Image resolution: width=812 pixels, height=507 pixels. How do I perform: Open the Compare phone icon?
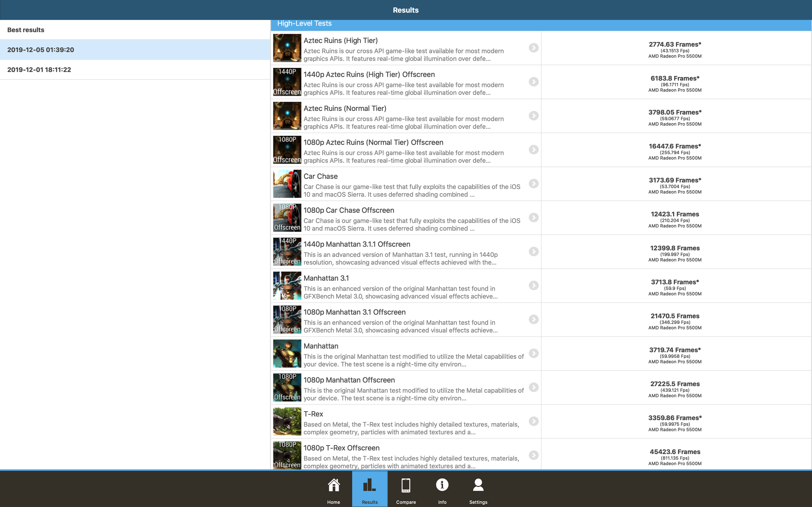point(406,486)
